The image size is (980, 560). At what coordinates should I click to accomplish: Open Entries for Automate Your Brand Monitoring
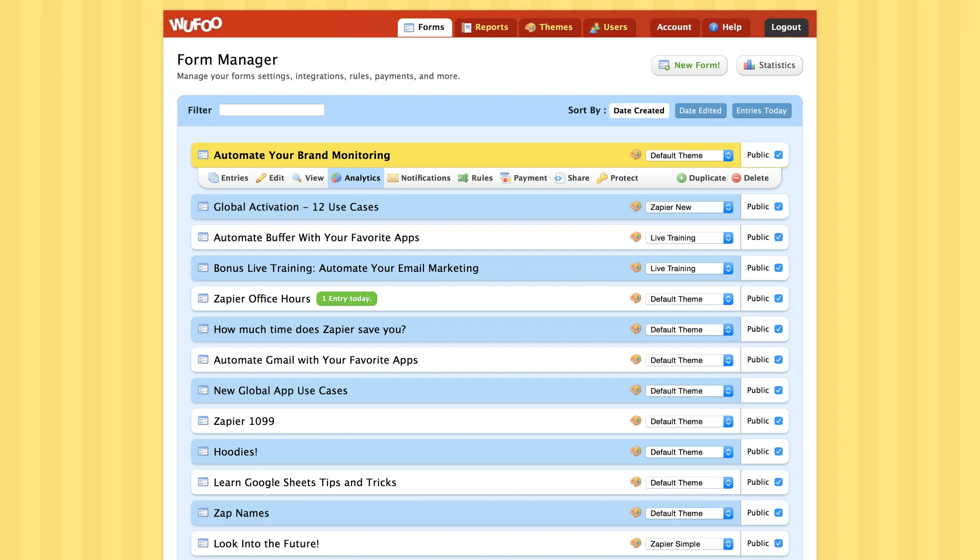click(x=229, y=178)
